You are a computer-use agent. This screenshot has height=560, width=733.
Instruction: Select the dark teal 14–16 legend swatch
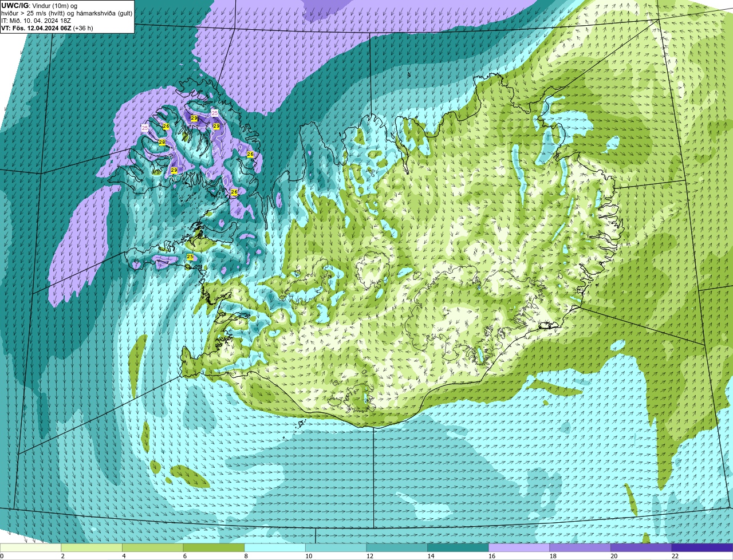coord(458,547)
